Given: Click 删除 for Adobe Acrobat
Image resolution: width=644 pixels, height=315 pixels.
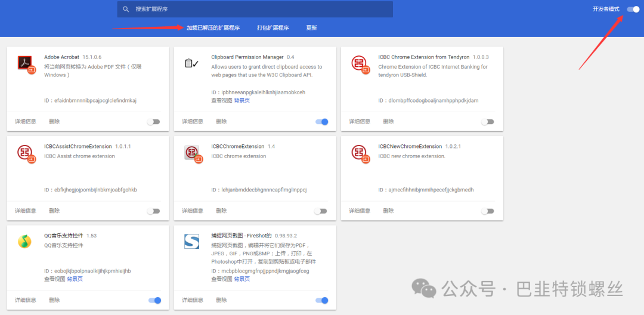Looking at the screenshot, I should (x=54, y=122).
